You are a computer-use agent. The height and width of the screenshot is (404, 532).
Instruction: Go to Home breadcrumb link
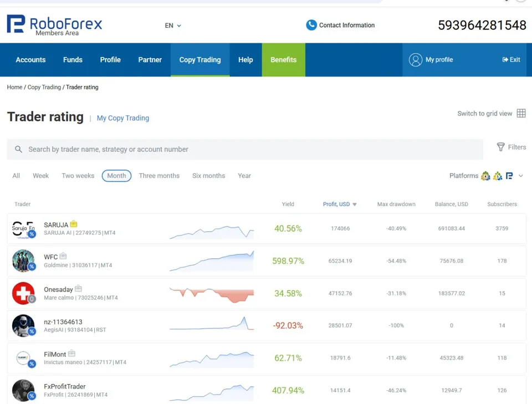(14, 87)
